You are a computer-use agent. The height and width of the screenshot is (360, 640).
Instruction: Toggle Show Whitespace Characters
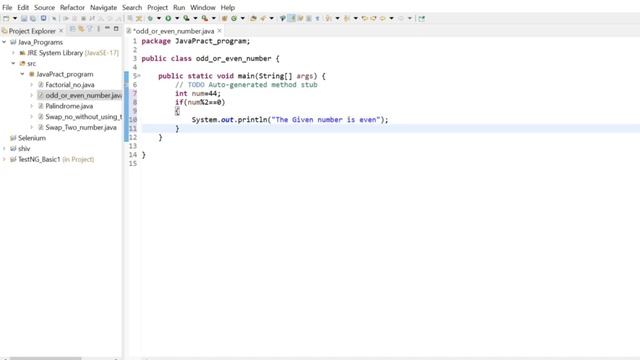318,18
